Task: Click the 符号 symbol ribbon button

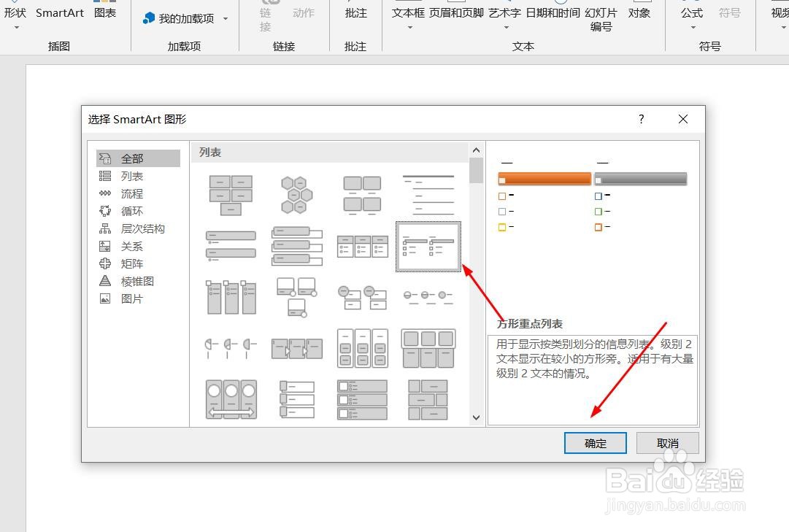Action: tap(730, 13)
